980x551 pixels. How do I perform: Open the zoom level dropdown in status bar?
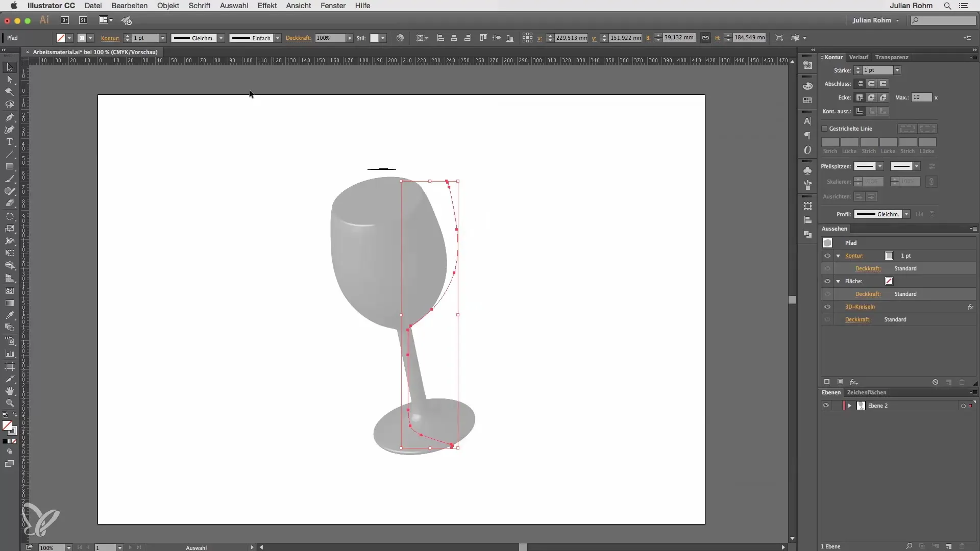68,547
